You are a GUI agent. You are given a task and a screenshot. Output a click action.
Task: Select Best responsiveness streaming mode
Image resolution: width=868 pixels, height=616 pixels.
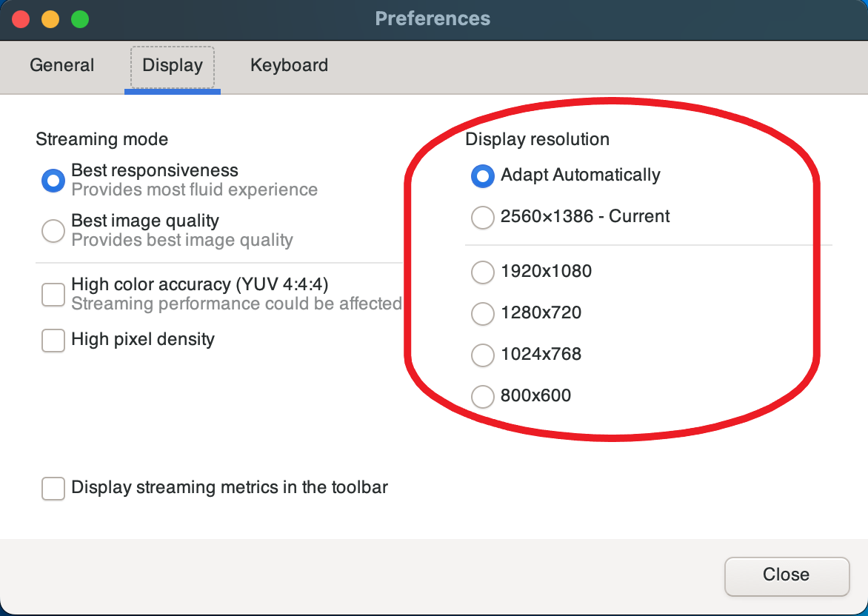(x=53, y=180)
